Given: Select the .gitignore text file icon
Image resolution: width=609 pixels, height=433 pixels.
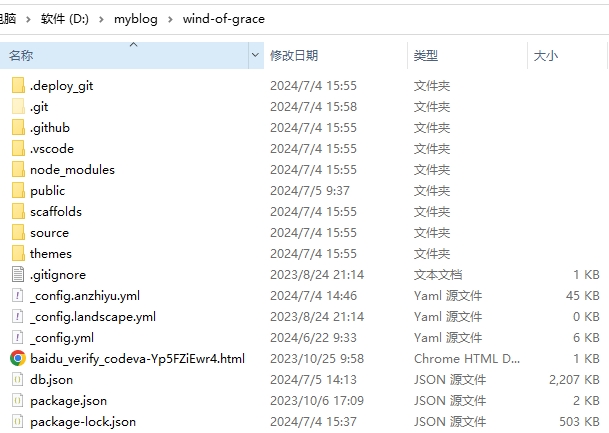Looking at the screenshot, I should tap(18, 275).
